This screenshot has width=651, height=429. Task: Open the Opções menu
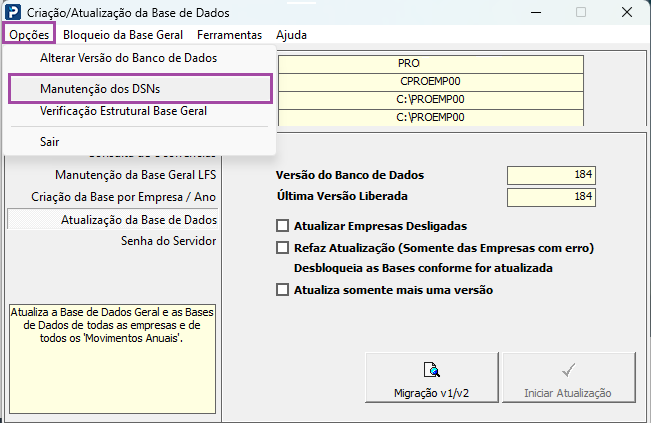[x=29, y=34]
